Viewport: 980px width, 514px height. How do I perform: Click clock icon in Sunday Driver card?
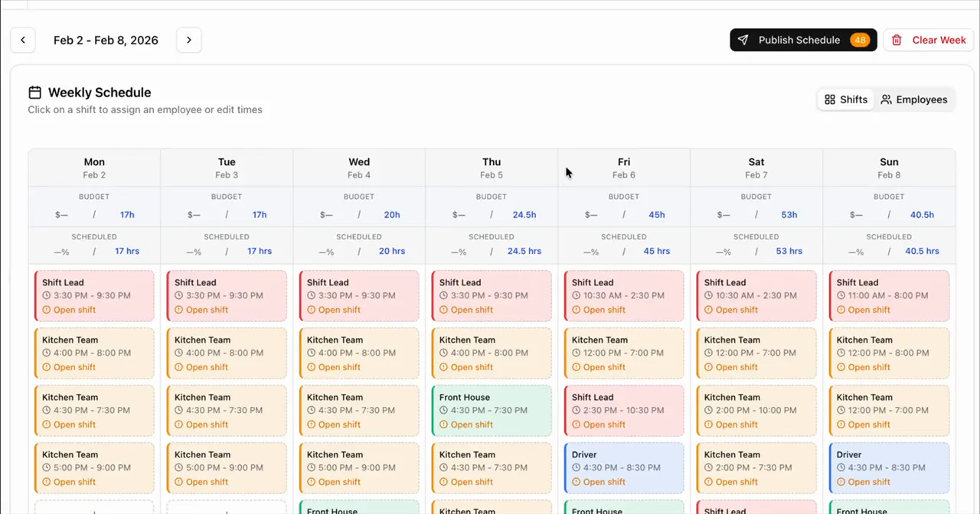coord(841,468)
